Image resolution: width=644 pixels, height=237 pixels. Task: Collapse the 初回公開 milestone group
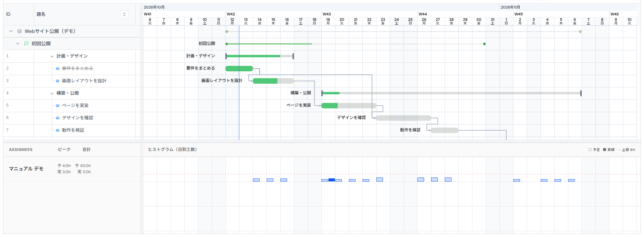(18, 44)
